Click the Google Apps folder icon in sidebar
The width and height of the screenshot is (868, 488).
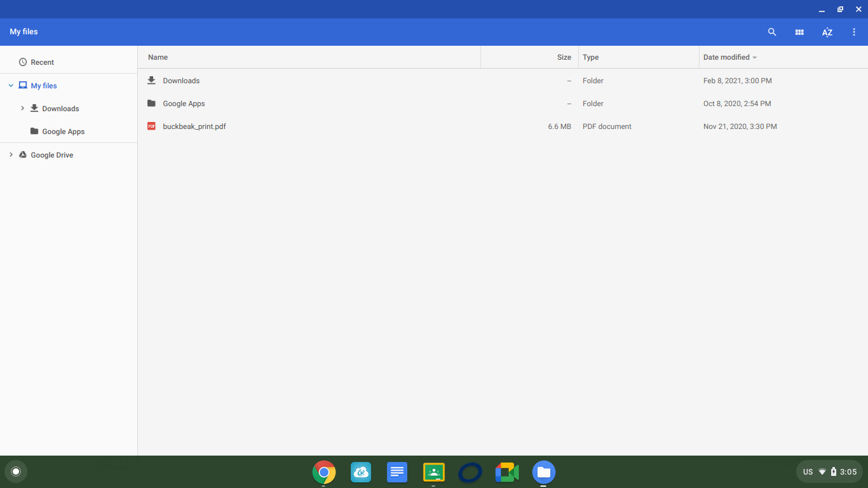[34, 131]
